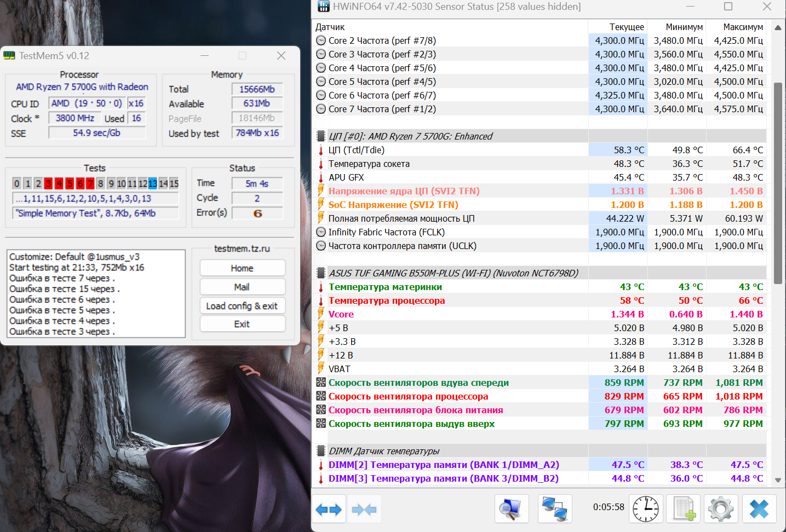Click the Home button in TestMem5

coord(242,268)
